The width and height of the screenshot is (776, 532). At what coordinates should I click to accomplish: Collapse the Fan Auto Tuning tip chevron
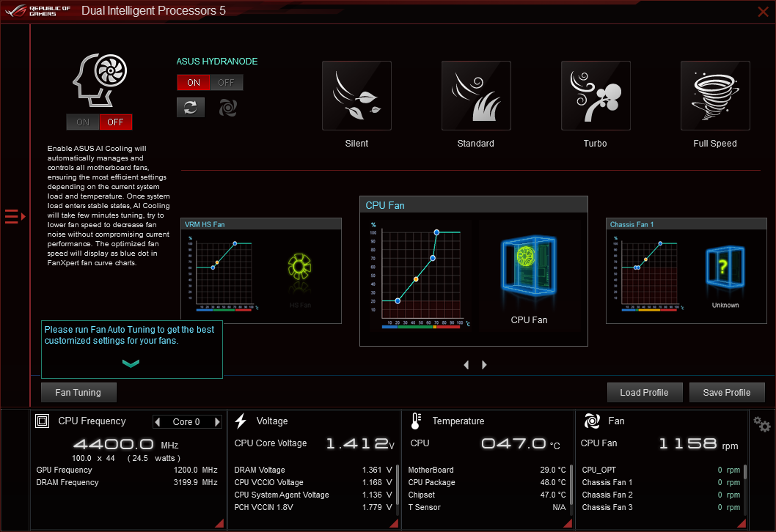coord(131,363)
